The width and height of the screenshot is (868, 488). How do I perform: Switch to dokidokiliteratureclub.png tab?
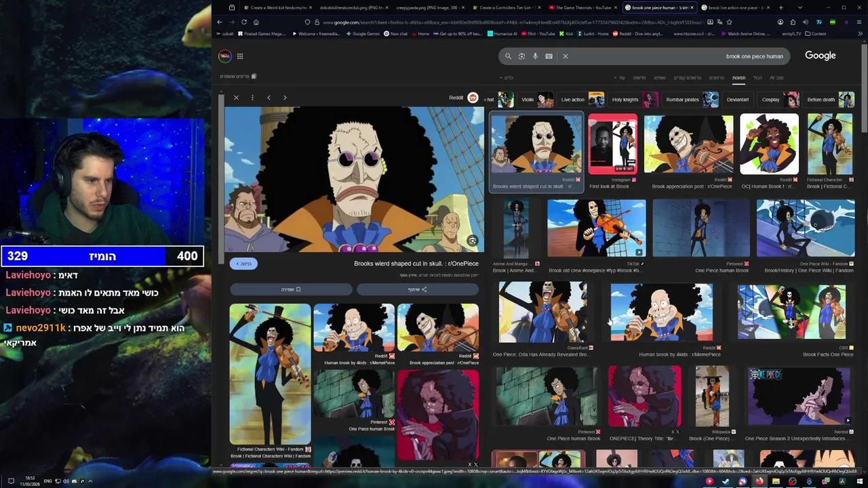[353, 7]
